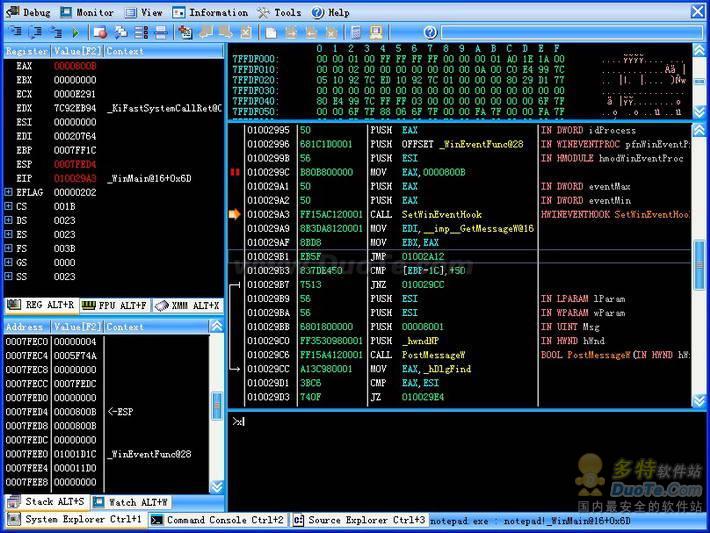Open the Tools menu

click(x=279, y=12)
